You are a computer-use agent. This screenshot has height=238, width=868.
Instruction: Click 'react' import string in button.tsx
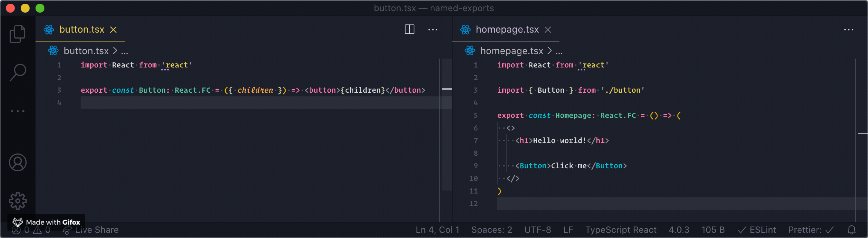pos(177,65)
